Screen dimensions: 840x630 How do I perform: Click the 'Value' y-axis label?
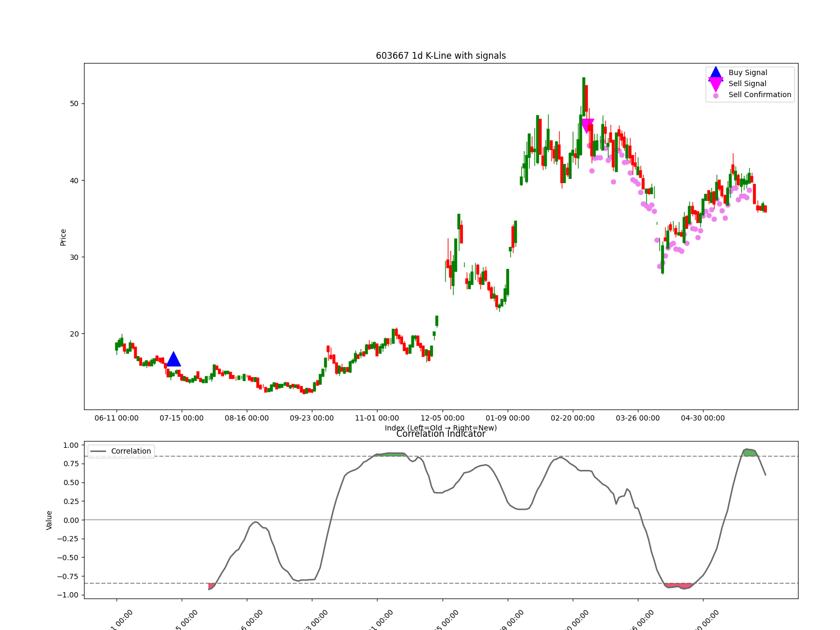coord(49,520)
